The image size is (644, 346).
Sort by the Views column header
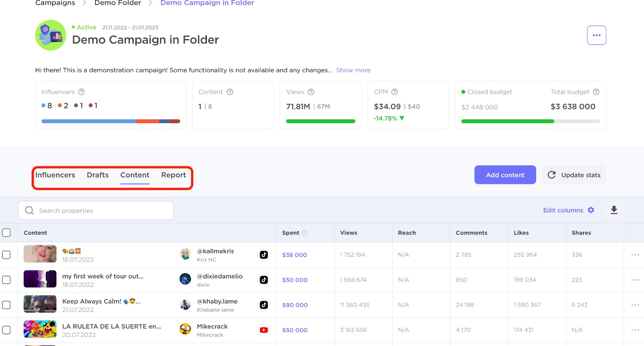tap(349, 233)
